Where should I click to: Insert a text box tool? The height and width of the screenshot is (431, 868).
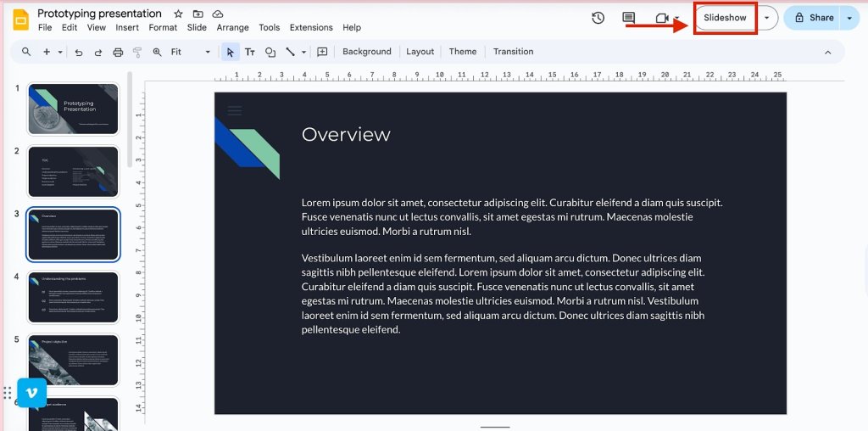click(250, 52)
